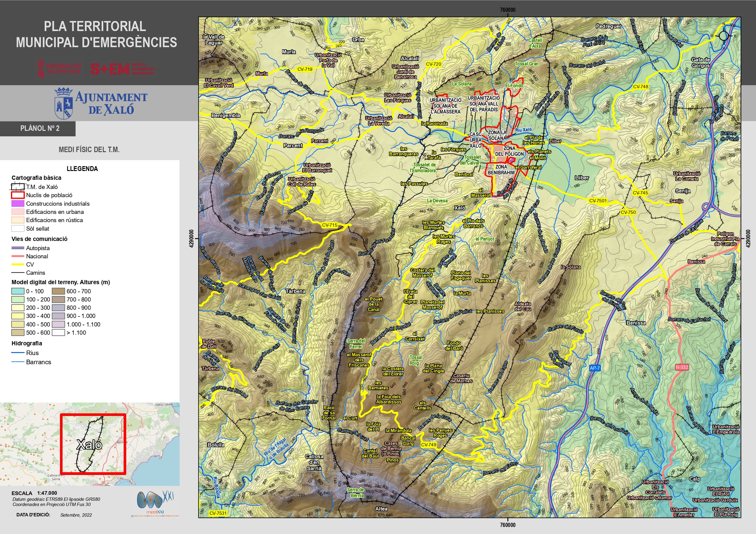Click the Autopista legend line symbol
756x534 pixels.
(x=18, y=248)
